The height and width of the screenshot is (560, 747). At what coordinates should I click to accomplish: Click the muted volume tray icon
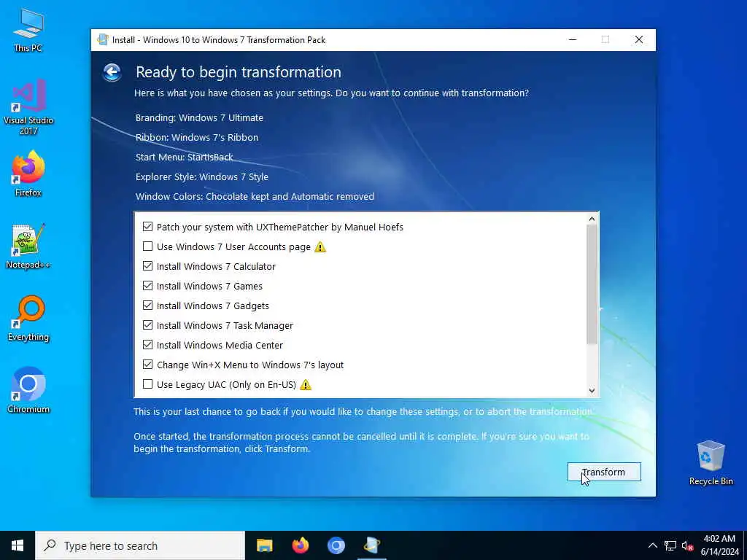coord(687,545)
